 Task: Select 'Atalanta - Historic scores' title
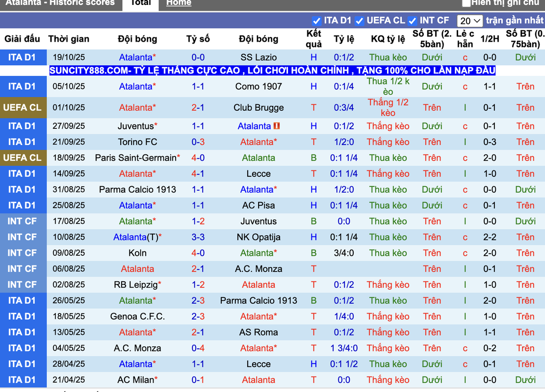(60, 3)
